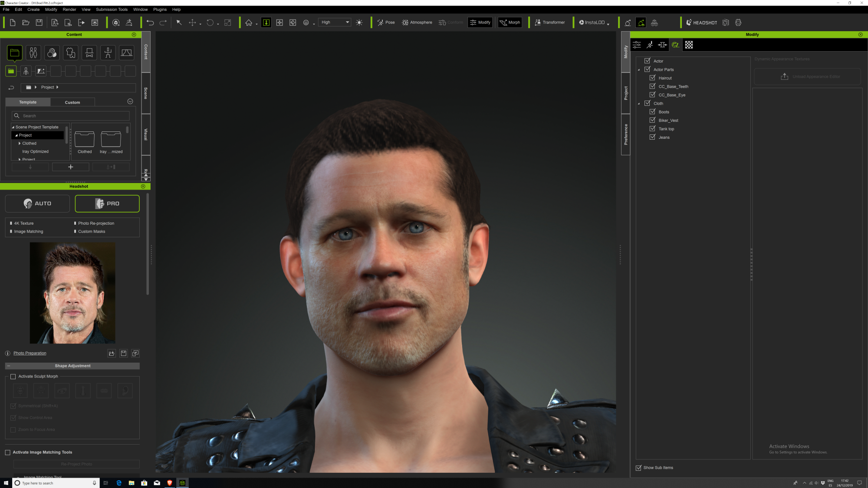Viewport: 868px width, 488px height.
Task: Toggle the sun lighting icon
Action: (x=359, y=23)
